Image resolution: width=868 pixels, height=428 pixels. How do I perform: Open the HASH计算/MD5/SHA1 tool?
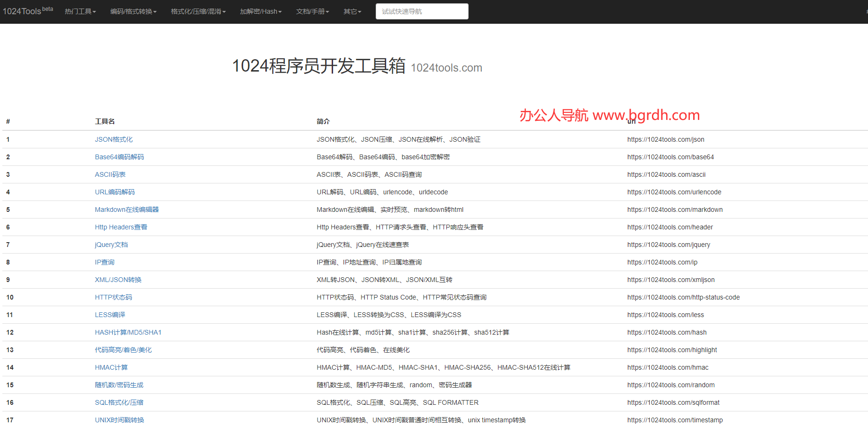(x=128, y=332)
